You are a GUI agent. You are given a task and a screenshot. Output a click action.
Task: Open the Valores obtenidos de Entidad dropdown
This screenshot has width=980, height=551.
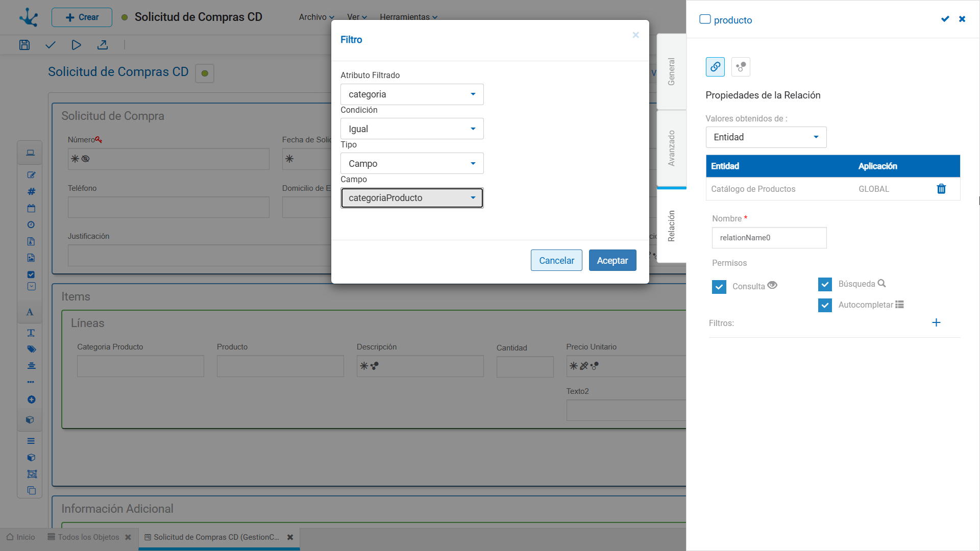(766, 137)
